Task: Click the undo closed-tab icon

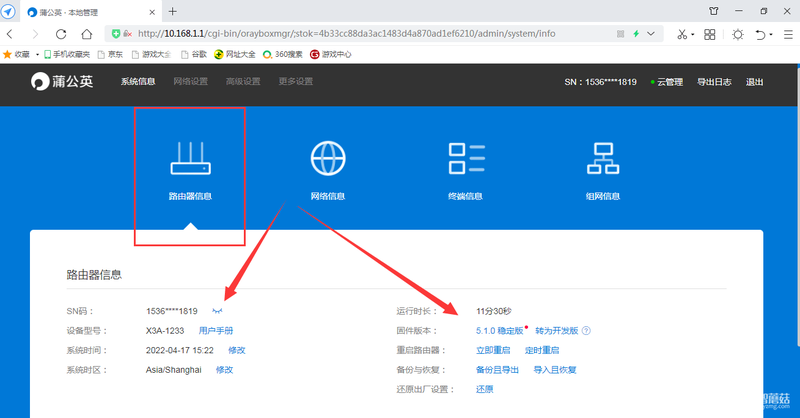Action: coord(761,34)
